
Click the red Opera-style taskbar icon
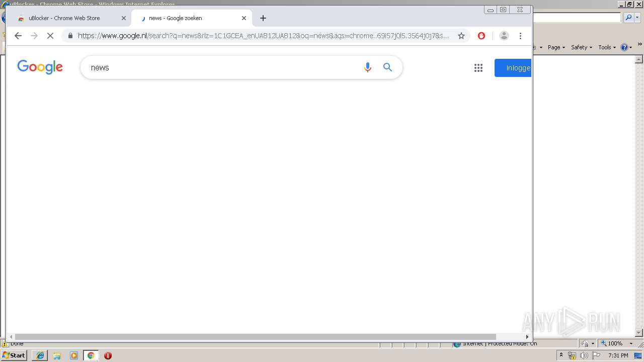tap(108, 355)
